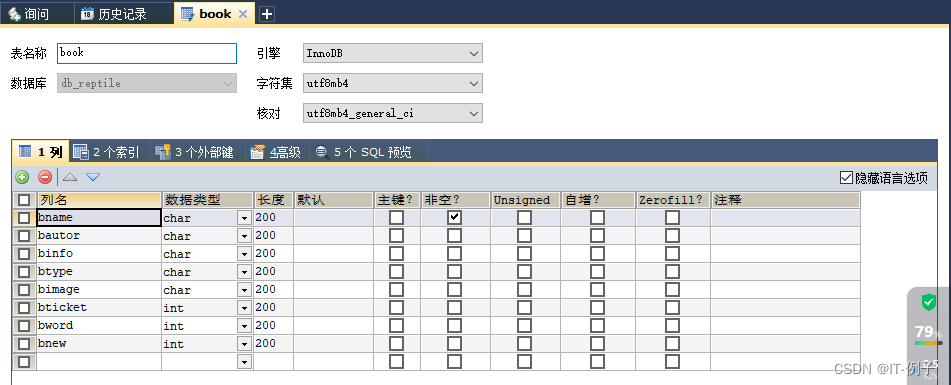Click the comment cell for bautor row
Screen dimensions: 951x385
point(785,236)
